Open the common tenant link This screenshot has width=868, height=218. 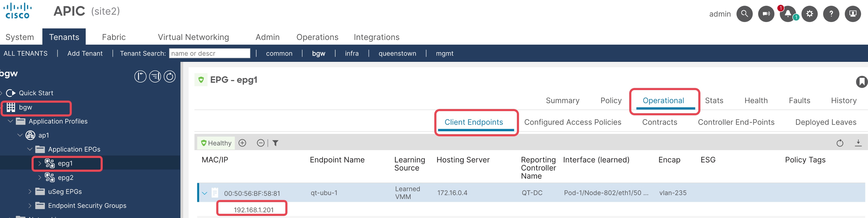coord(279,53)
